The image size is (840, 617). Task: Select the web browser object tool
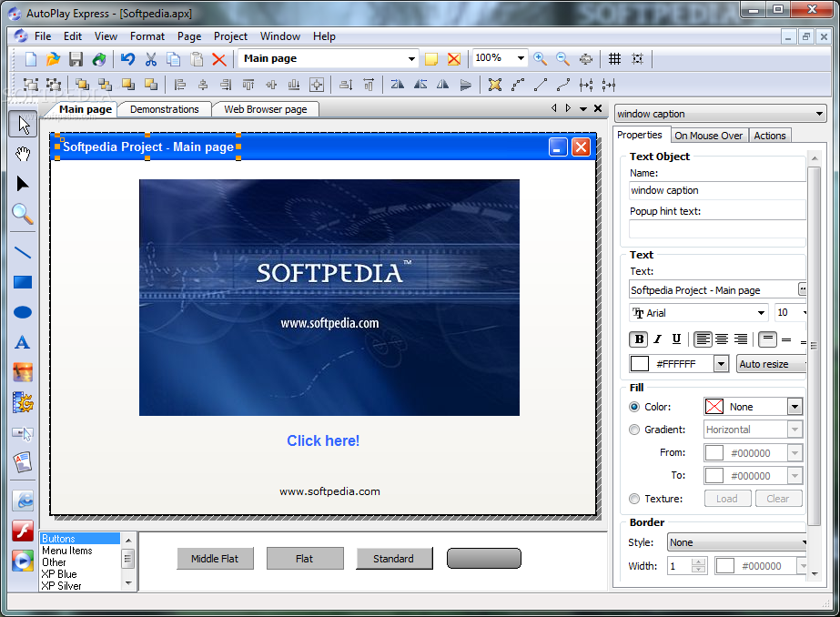[23, 501]
